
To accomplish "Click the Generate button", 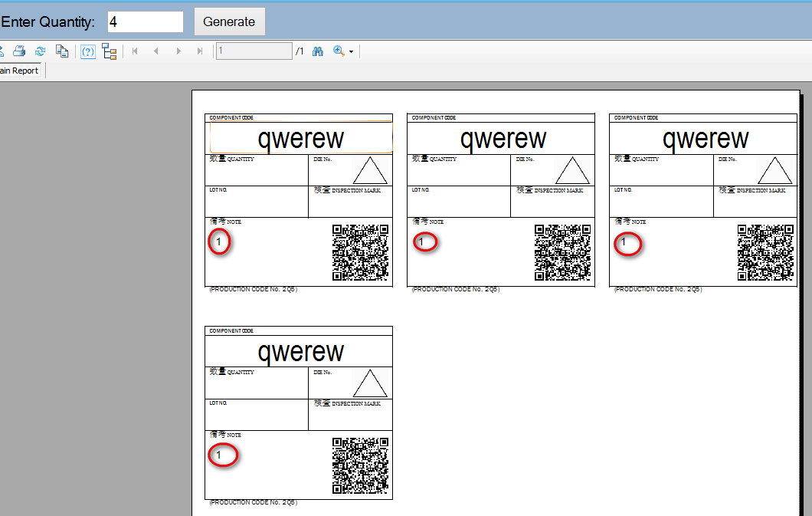I will (229, 21).
